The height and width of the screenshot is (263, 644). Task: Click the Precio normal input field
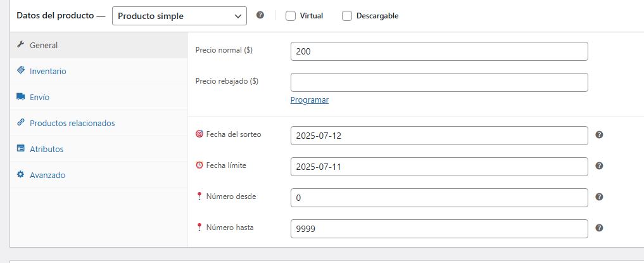pos(439,51)
